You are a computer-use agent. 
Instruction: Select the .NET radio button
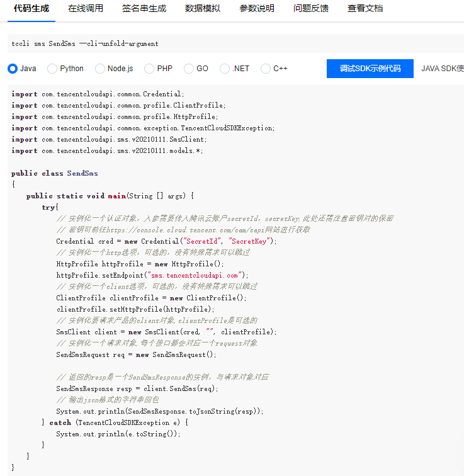point(225,69)
